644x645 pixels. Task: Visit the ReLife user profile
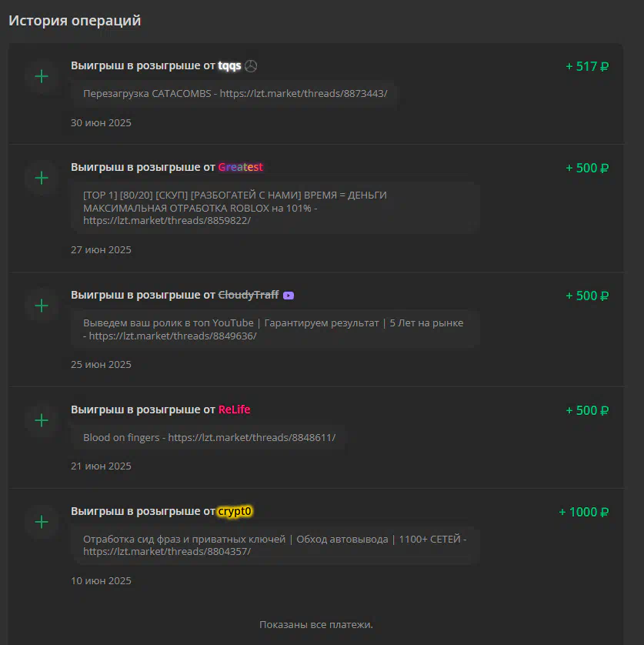[x=234, y=409]
